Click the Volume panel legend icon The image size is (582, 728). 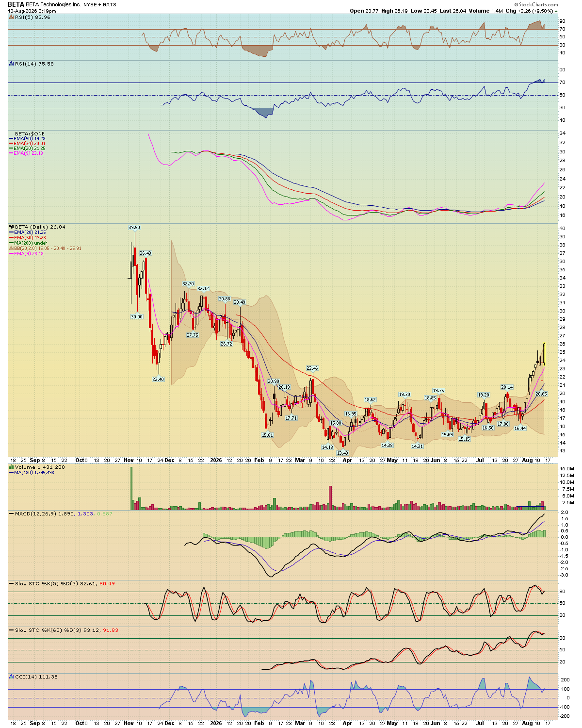[x=12, y=467]
